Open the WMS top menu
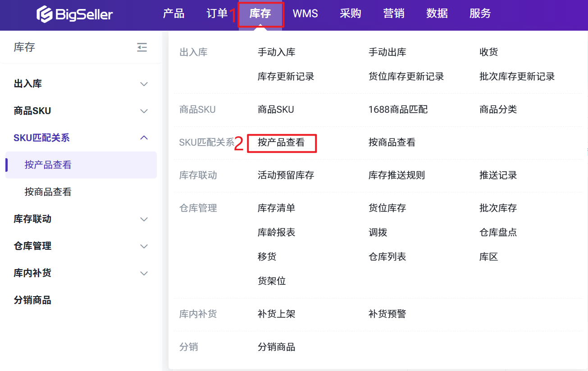 pos(305,14)
